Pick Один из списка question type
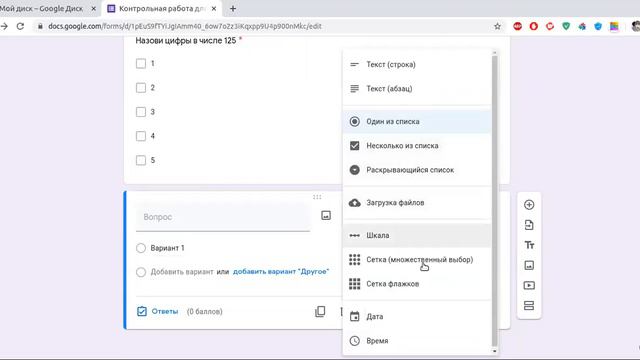This screenshot has height=360, width=640. tap(417, 122)
